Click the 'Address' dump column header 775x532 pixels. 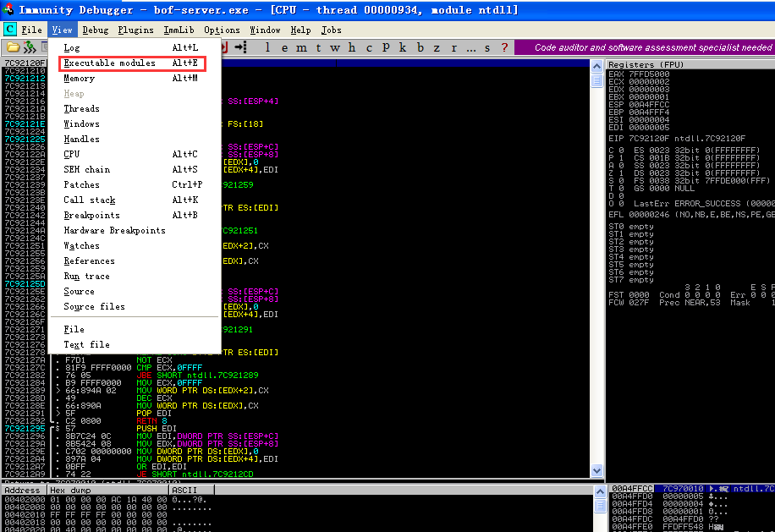click(x=25, y=491)
